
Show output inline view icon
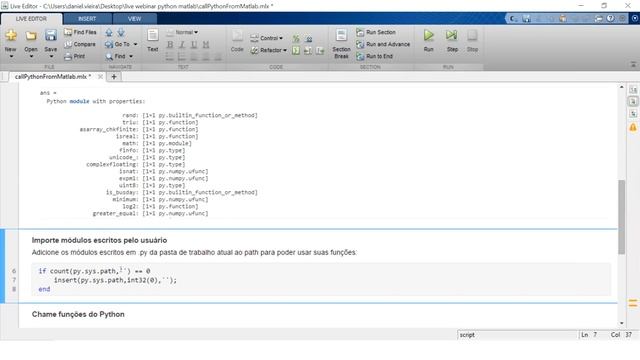633,102
